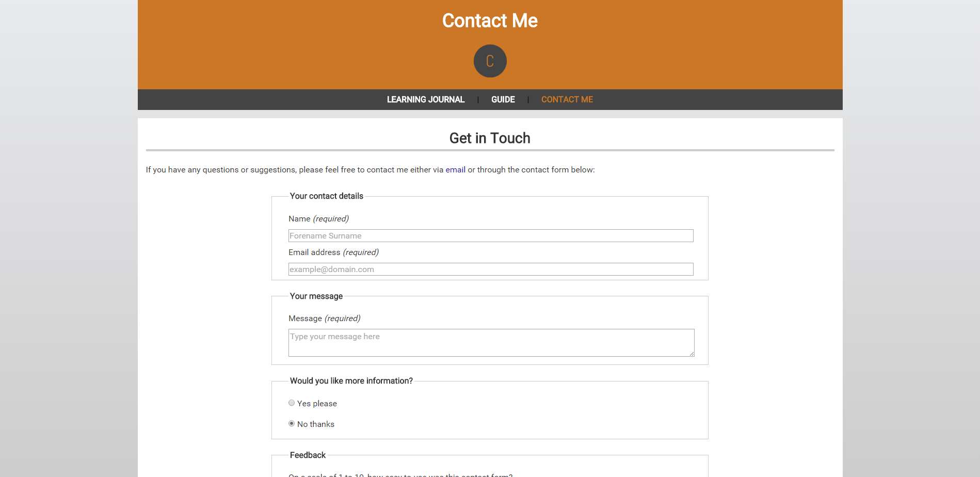980x477 pixels.
Task: Click into the message text area
Action: click(491, 343)
